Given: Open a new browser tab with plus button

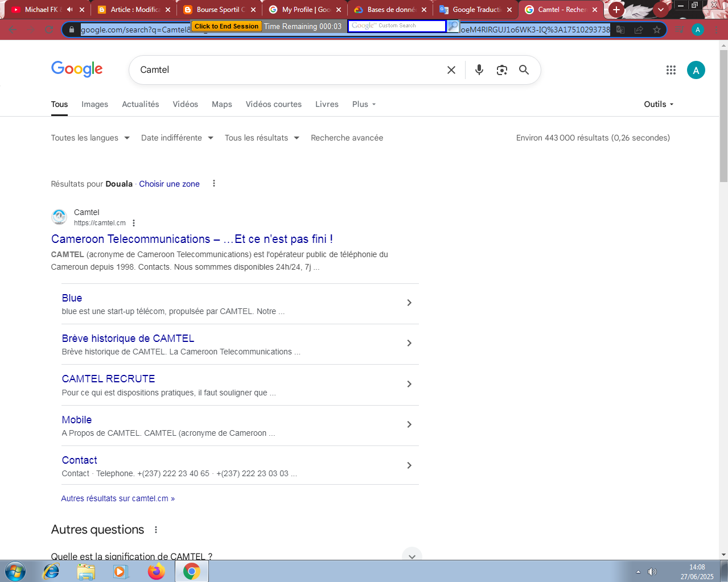Looking at the screenshot, I should [x=616, y=10].
